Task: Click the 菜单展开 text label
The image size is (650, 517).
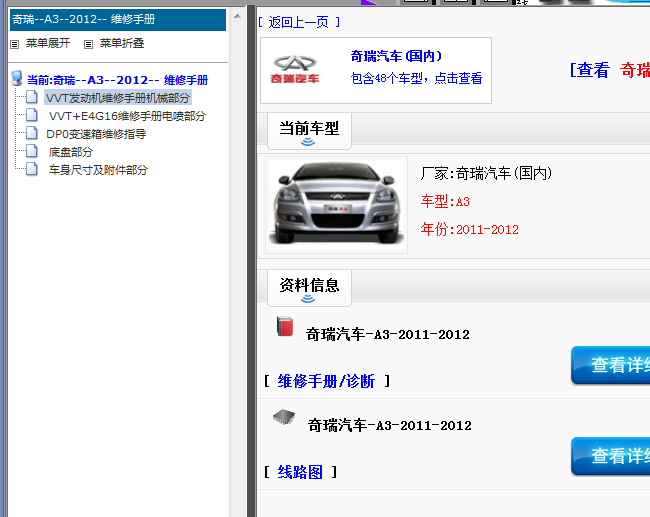Action: tap(48, 43)
